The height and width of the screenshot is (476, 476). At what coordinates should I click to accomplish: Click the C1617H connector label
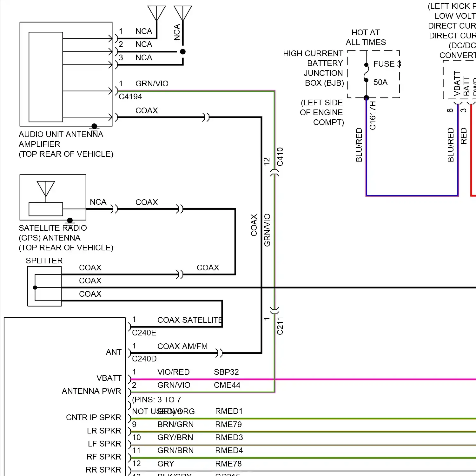coord(373,116)
